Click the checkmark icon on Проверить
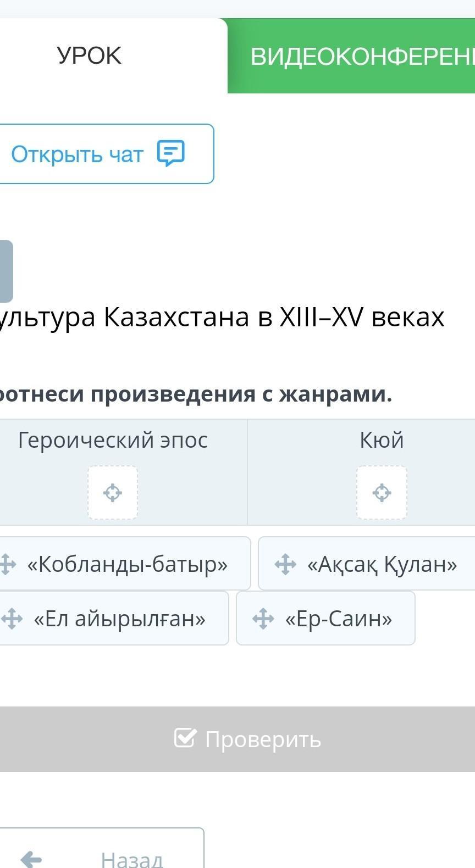 [185, 738]
